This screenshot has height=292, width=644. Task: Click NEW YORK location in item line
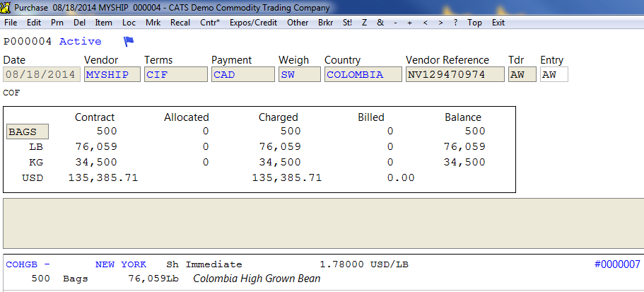(x=121, y=264)
